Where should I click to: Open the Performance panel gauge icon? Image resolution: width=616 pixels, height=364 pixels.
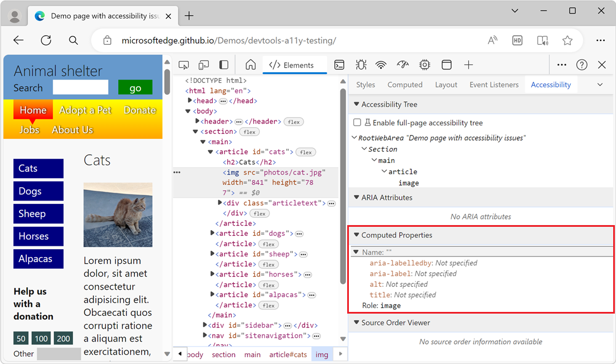tap(403, 64)
